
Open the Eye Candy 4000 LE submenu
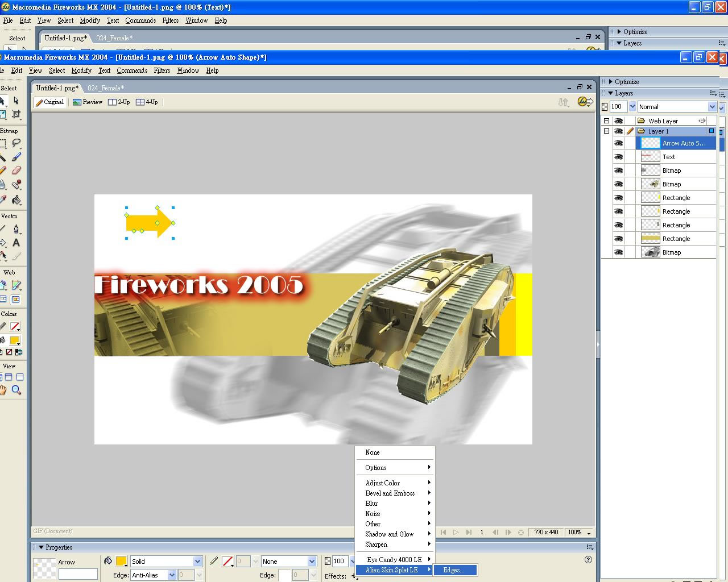(x=395, y=560)
